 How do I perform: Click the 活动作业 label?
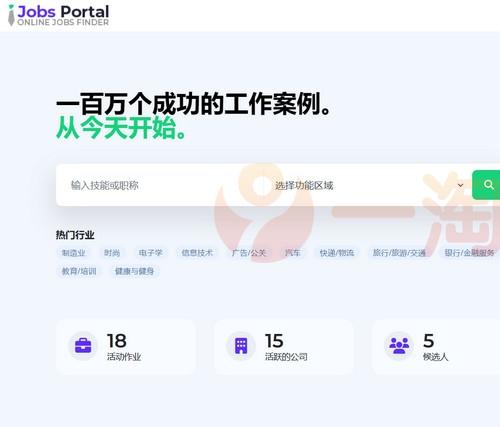coord(124,357)
